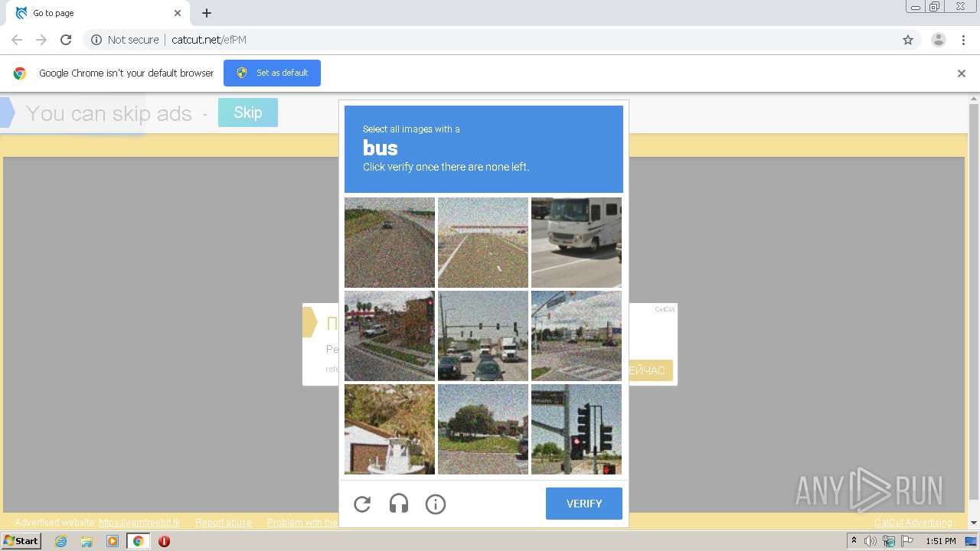Select the tile with trees and grass lawn

click(483, 429)
